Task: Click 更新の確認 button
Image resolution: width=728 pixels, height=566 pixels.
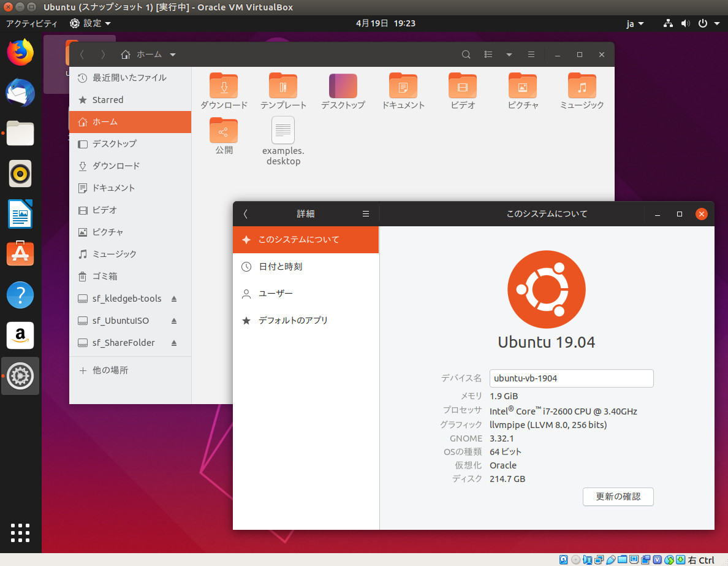Action: coord(618,497)
